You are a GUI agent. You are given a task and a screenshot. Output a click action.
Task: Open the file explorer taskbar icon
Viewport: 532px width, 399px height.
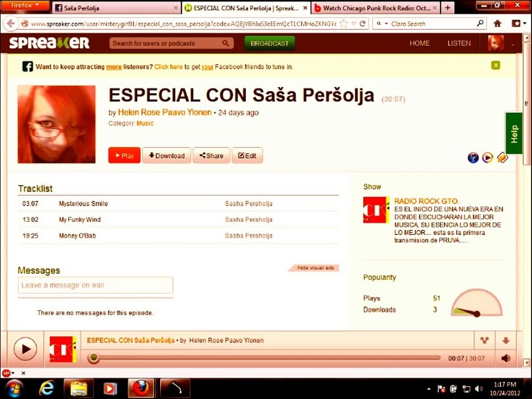(x=78, y=388)
